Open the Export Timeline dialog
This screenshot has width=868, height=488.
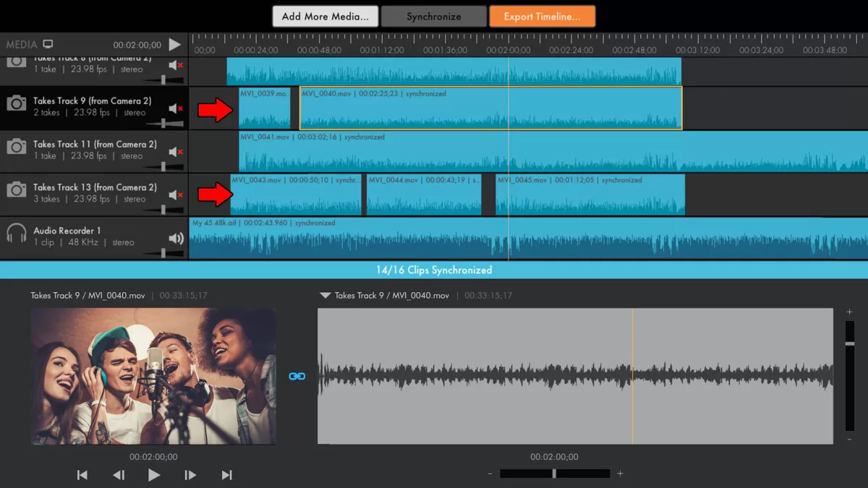542,17
